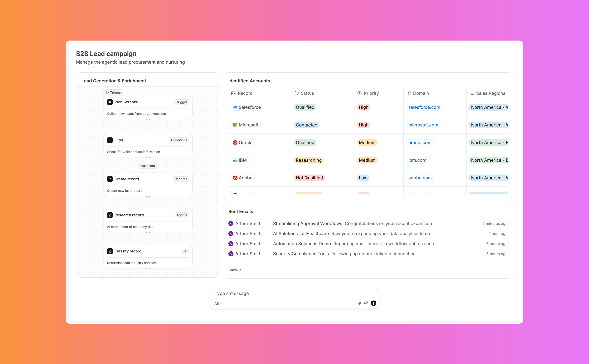Click the Adobe logo icon
Screen dimensions: 589x364
tap(235, 178)
